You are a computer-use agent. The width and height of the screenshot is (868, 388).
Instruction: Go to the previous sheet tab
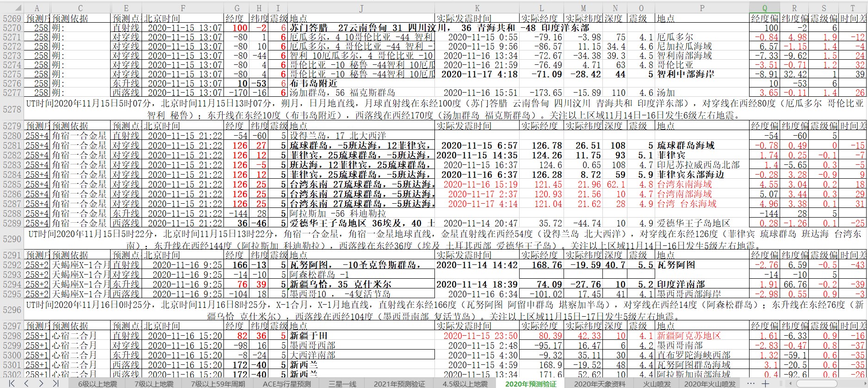[26, 383]
